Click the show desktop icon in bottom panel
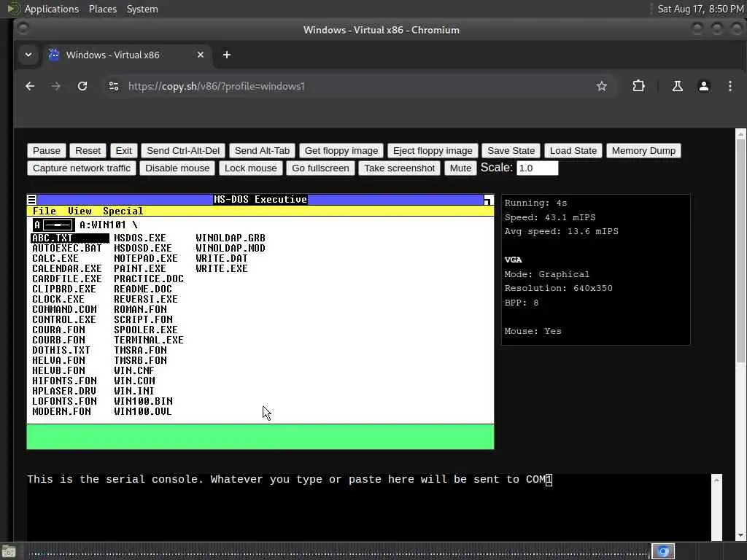This screenshot has height=560, width=747. (9, 552)
